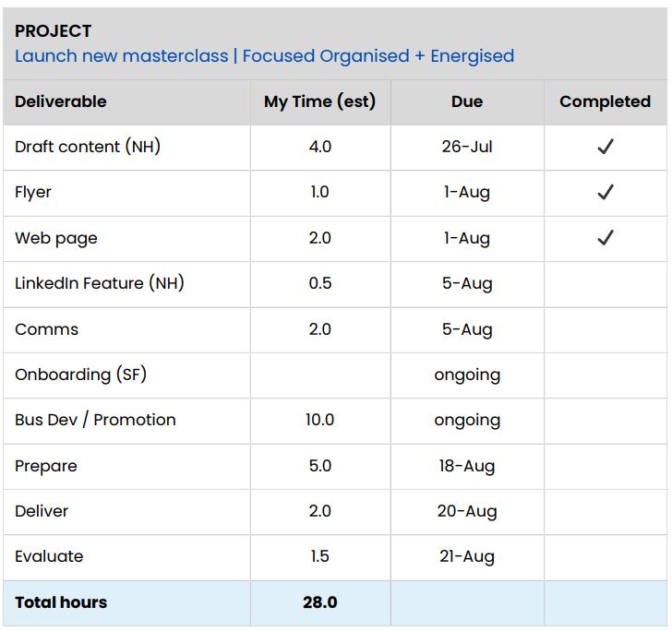672x631 pixels.
Task: Select the My Time (est) column header
Action: [x=319, y=101]
